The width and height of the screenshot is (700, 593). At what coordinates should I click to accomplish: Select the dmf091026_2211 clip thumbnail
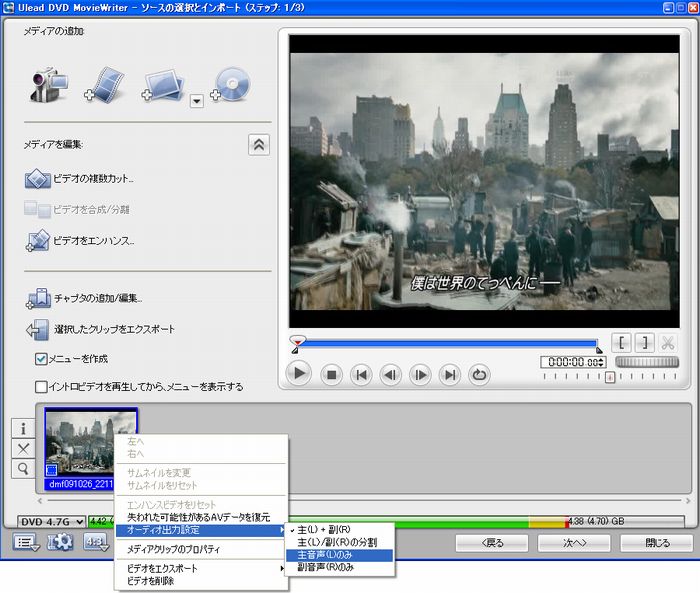click(x=91, y=448)
